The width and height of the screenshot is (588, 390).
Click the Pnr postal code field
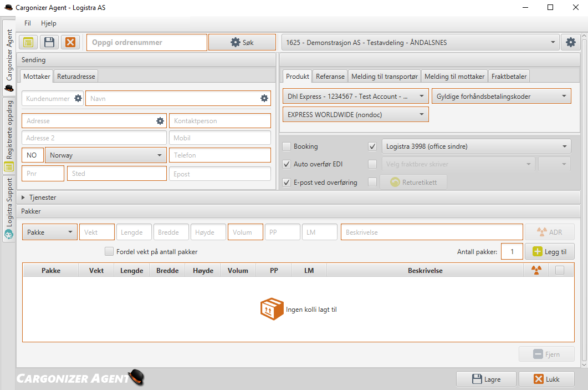(43, 174)
